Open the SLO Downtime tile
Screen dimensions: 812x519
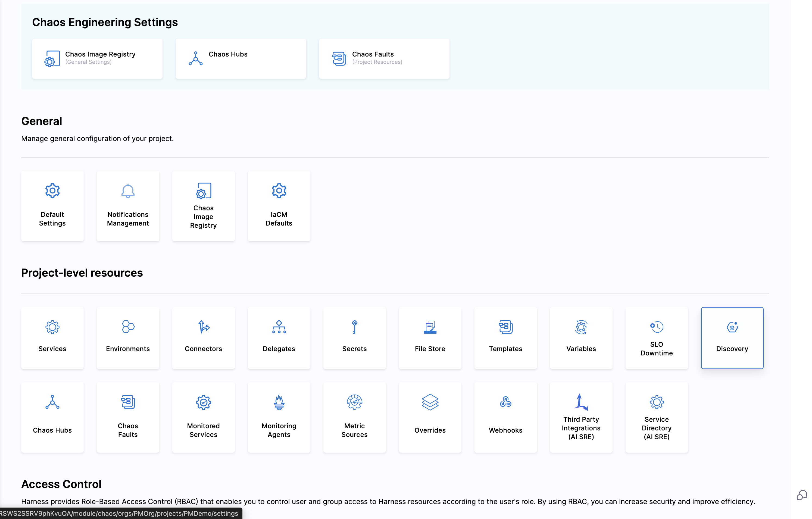pyautogui.click(x=657, y=337)
